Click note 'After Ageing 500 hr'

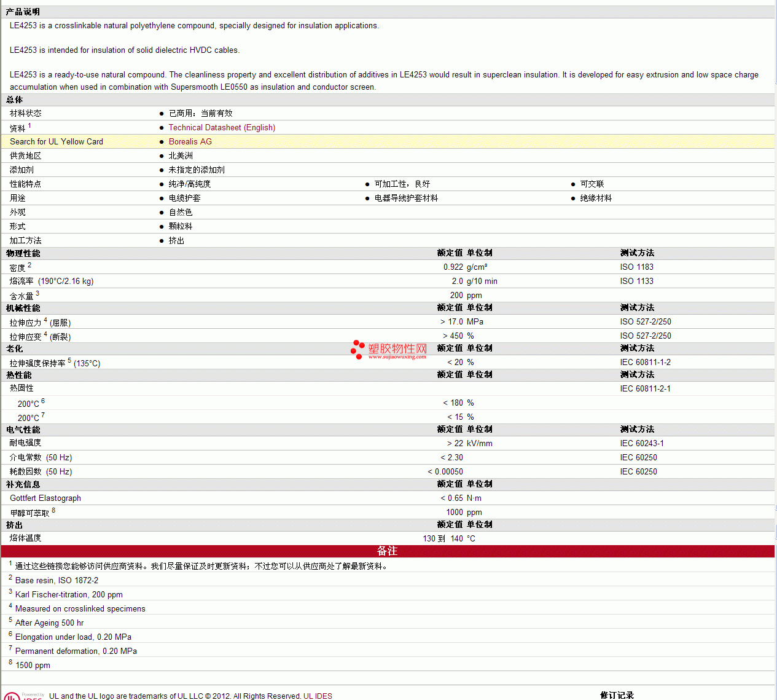point(49,623)
